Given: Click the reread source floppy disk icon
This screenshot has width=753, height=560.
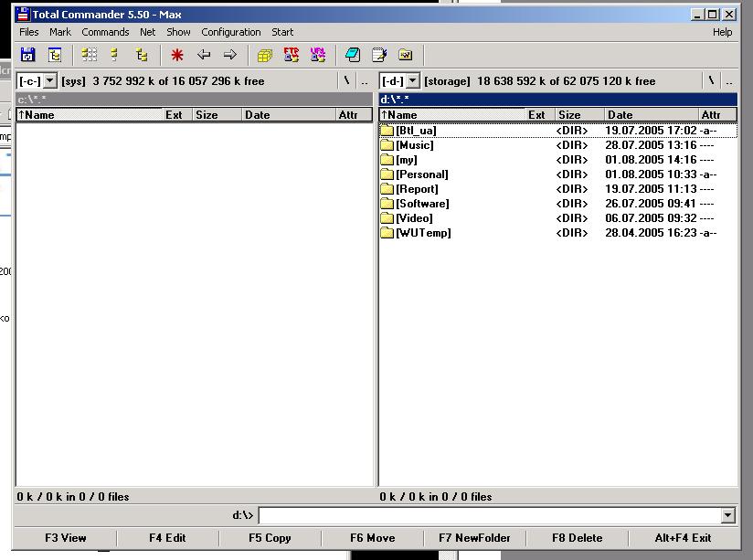Looking at the screenshot, I should 27,55.
